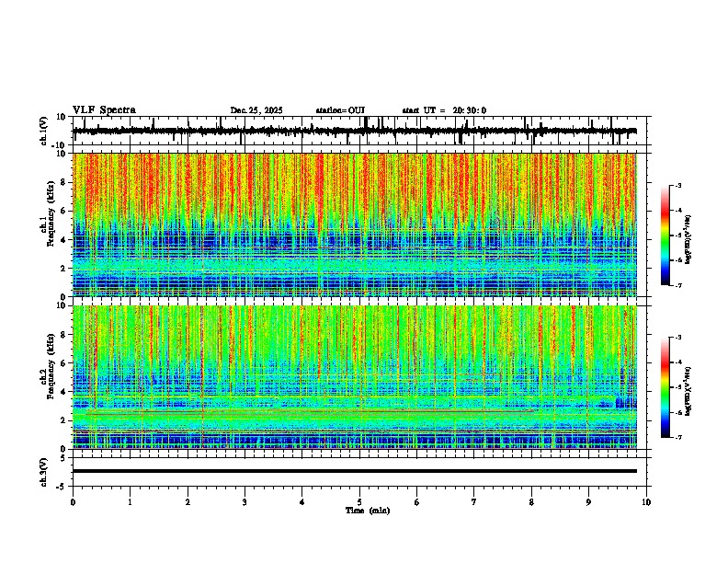Screen dimensions: 728x563
Task: Click the ch.1 voltage waveform trace
Action: 354,131
